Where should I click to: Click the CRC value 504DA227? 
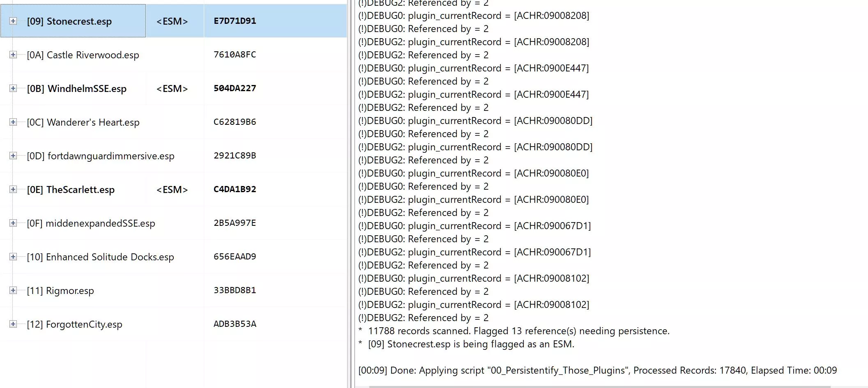235,88
